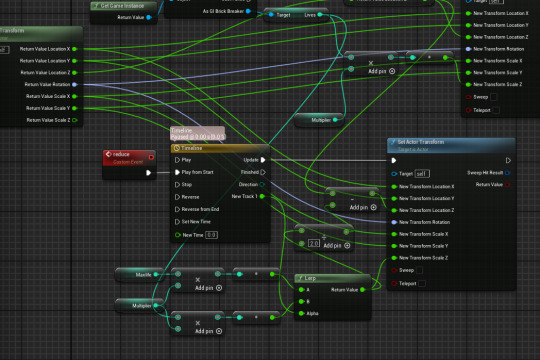Click the output pin of Multiplier below Maxlife
The height and width of the screenshot is (360, 540).
[156, 306]
